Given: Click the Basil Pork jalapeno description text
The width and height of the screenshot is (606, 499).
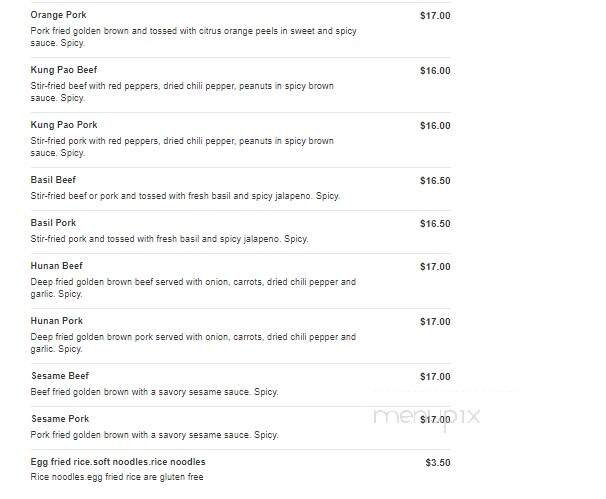Looking at the screenshot, I should (x=169, y=239).
